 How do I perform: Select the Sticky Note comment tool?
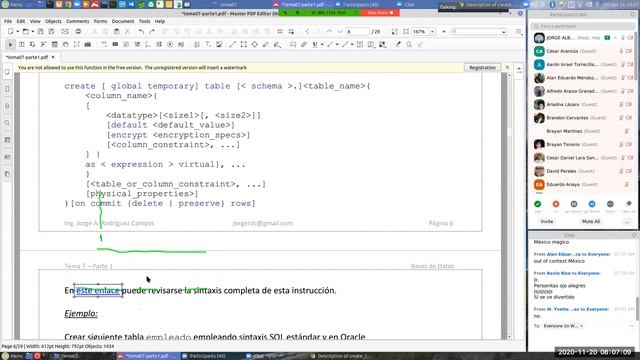(x=293, y=44)
